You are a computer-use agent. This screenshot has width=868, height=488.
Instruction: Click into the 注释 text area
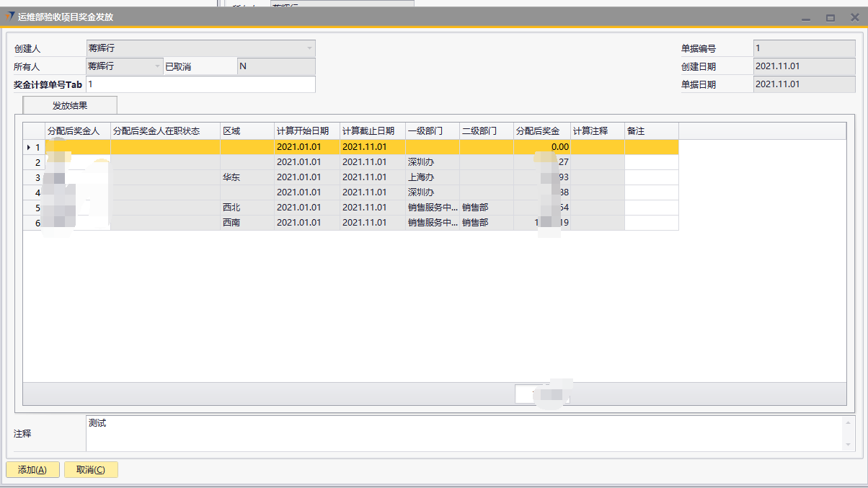[x=461, y=433]
